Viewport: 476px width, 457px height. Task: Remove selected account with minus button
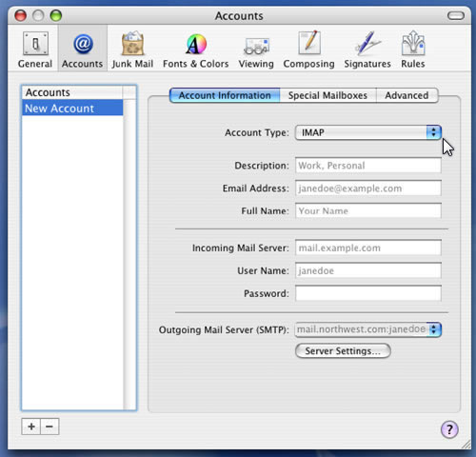pos(50,427)
